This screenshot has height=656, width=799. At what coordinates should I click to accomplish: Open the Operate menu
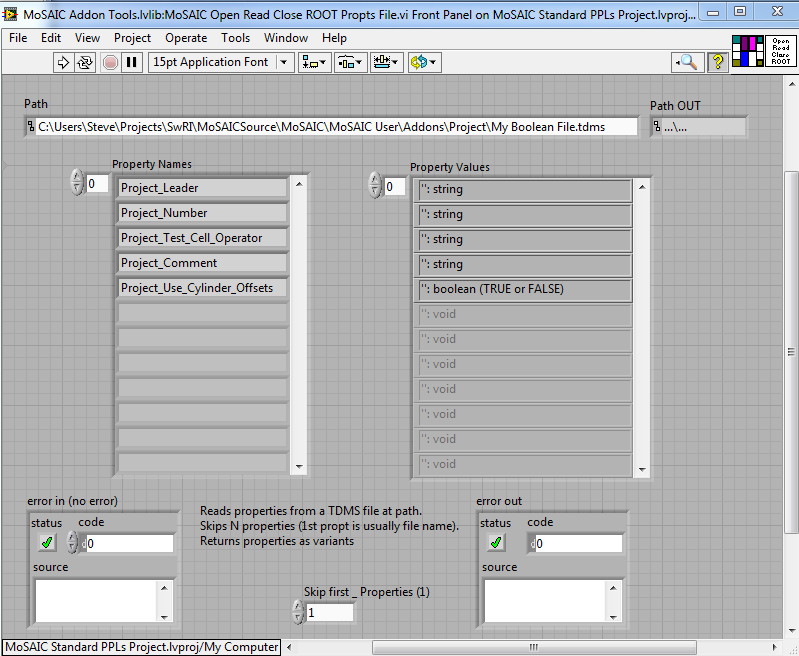(x=186, y=38)
